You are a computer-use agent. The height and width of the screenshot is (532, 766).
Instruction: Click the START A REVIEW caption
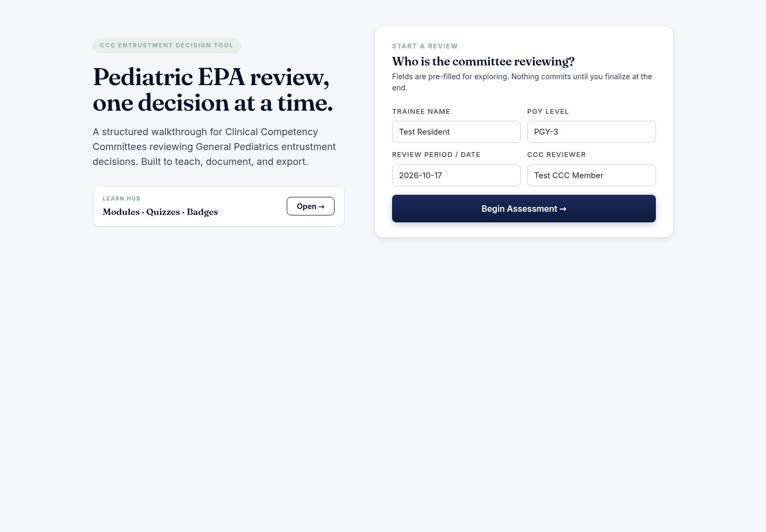(424, 46)
